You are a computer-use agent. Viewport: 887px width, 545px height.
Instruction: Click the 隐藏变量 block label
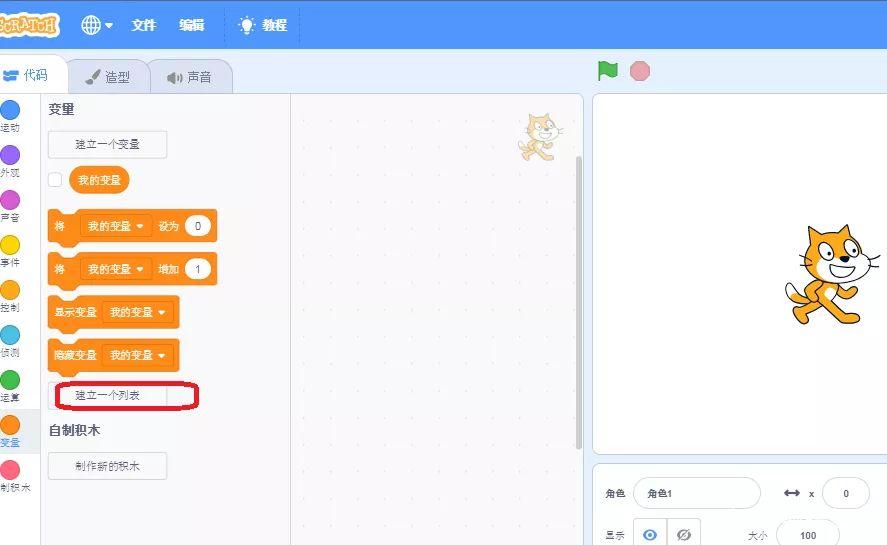point(75,355)
